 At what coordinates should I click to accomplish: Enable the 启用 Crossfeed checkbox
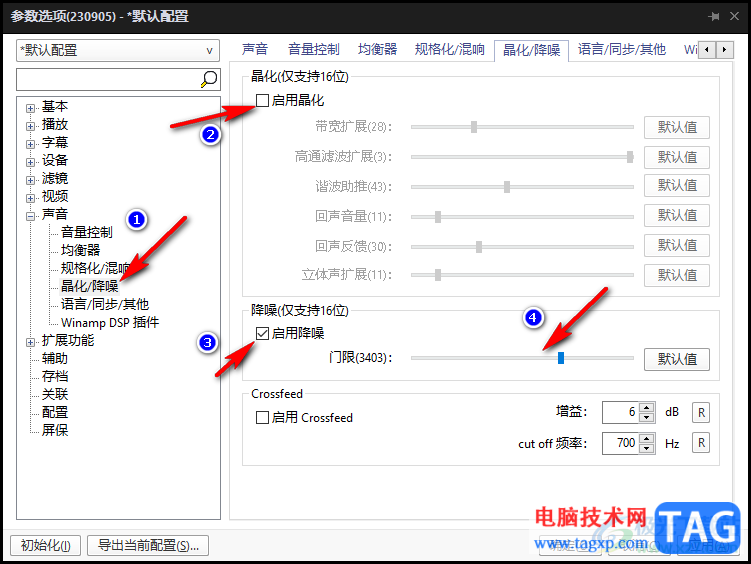coord(262,418)
